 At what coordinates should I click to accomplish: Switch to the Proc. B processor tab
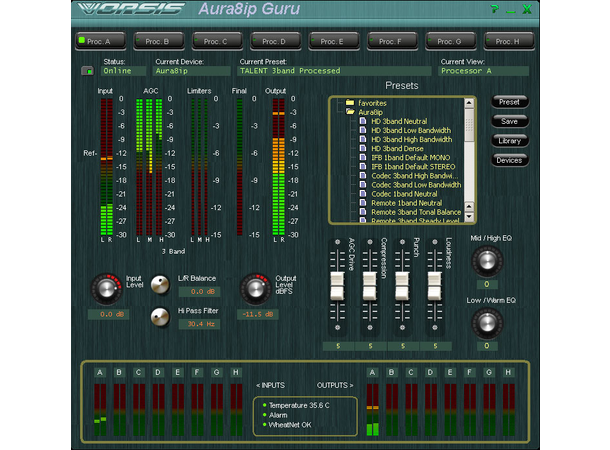click(x=159, y=41)
